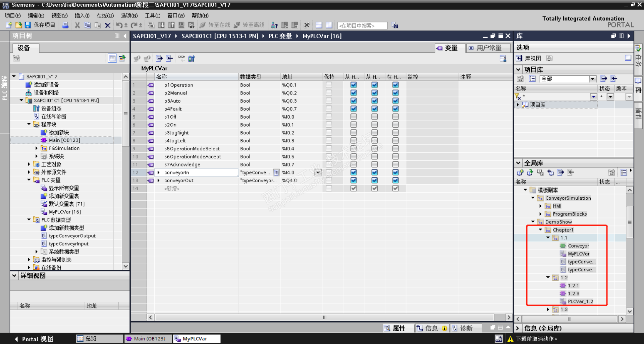Click the 转至离线 go offline button

click(249, 25)
